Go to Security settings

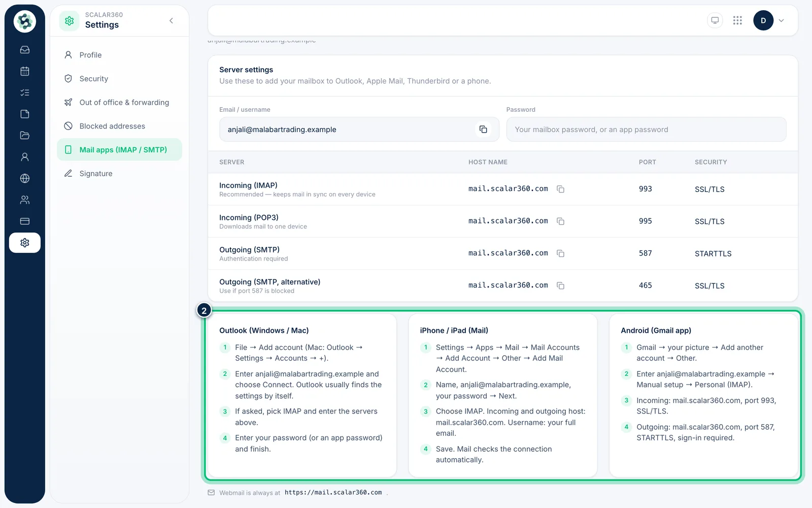tap(119, 79)
